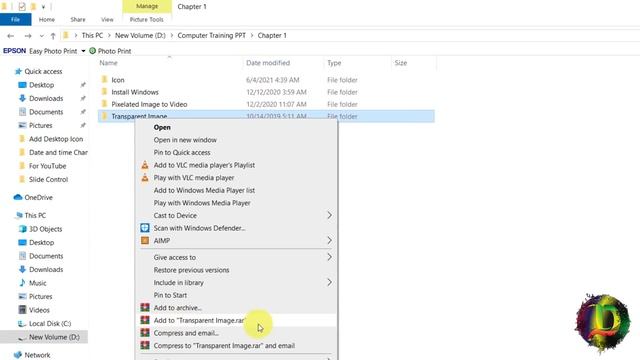Open Documents under Quick access
The image size is (640, 360).
click(x=46, y=112)
